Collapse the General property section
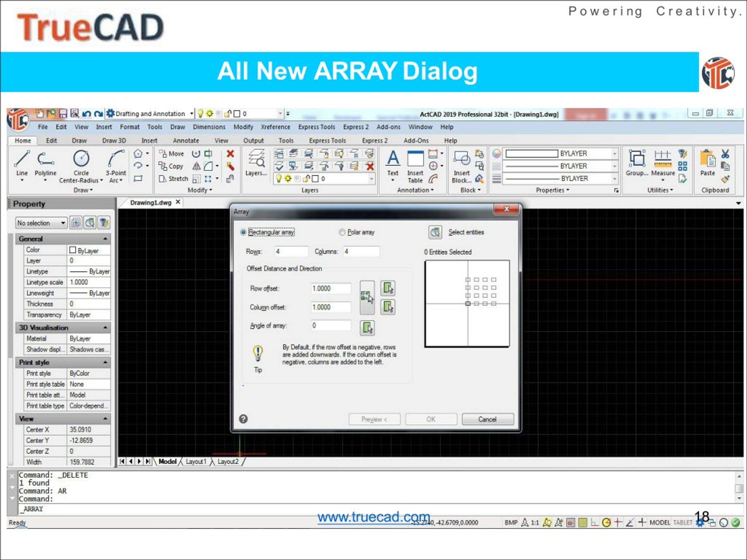Image resolution: width=747 pixels, height=560 pixels. pos(105,239)
